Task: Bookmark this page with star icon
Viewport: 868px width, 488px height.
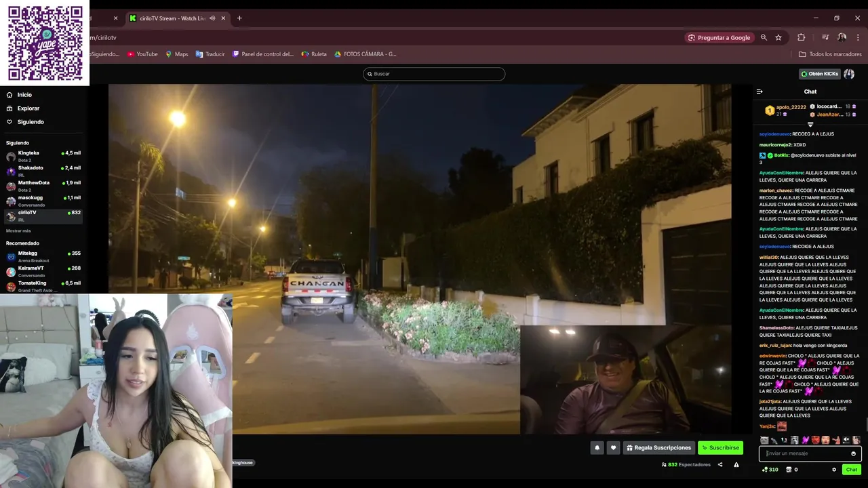Action: point(778,38)
